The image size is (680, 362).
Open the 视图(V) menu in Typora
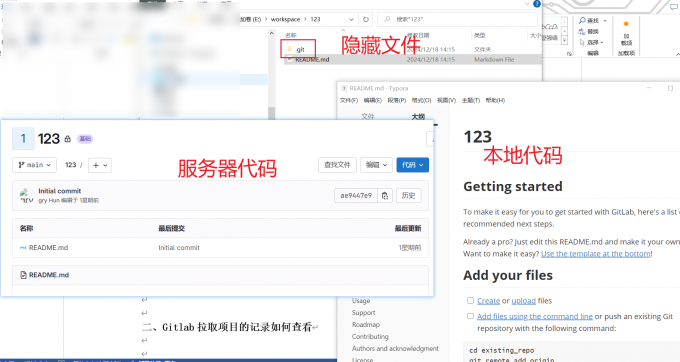click(x=446, y=101)
